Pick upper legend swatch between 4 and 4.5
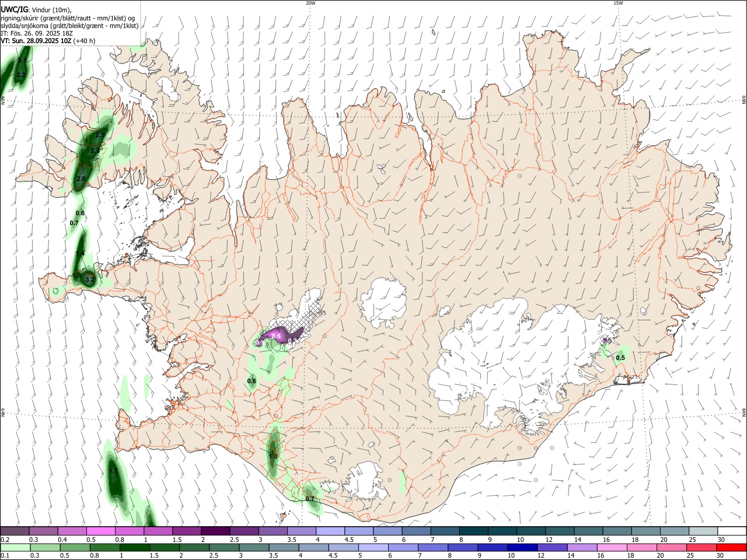The image size is (747, 560). pos(330,531)
